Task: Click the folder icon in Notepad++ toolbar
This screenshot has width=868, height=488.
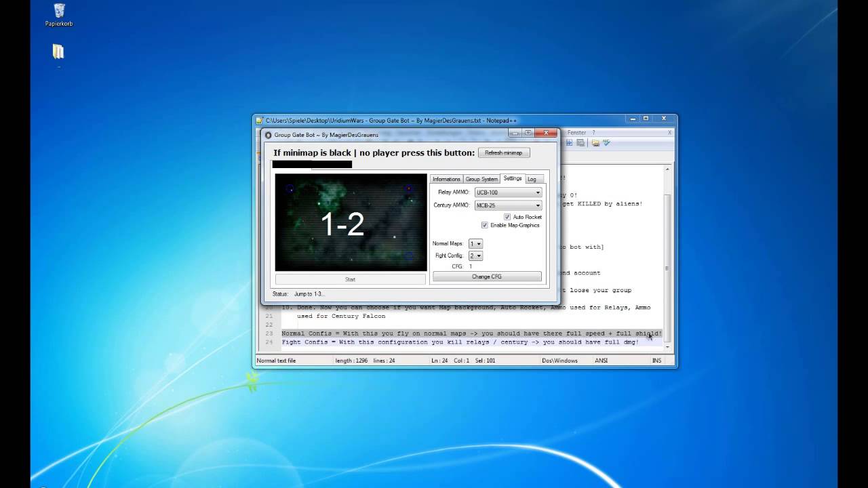Action: click(595, 143)
